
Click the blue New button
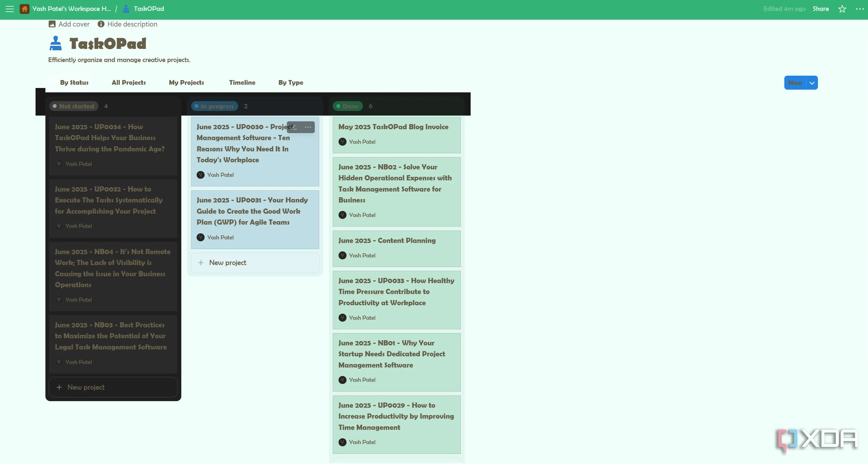[x=795, y=83]
